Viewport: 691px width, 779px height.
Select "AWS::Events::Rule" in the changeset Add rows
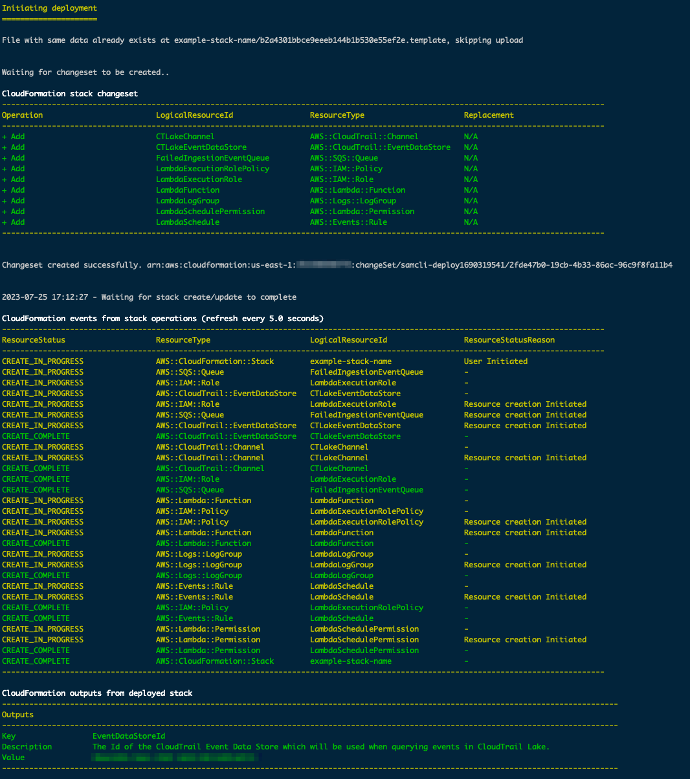348,223
